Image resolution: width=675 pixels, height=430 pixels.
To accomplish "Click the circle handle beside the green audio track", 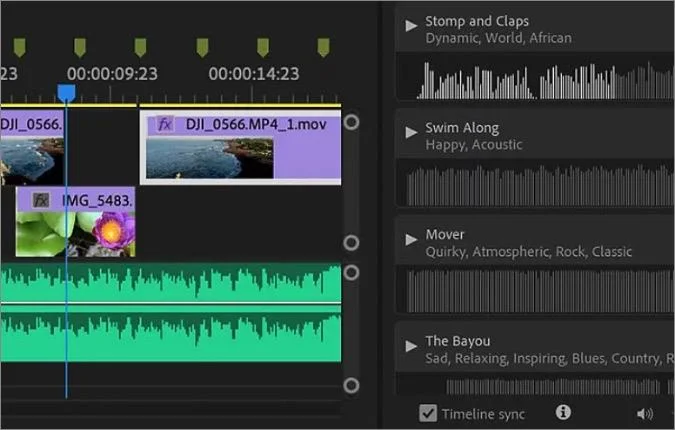I will coord(351,272).
